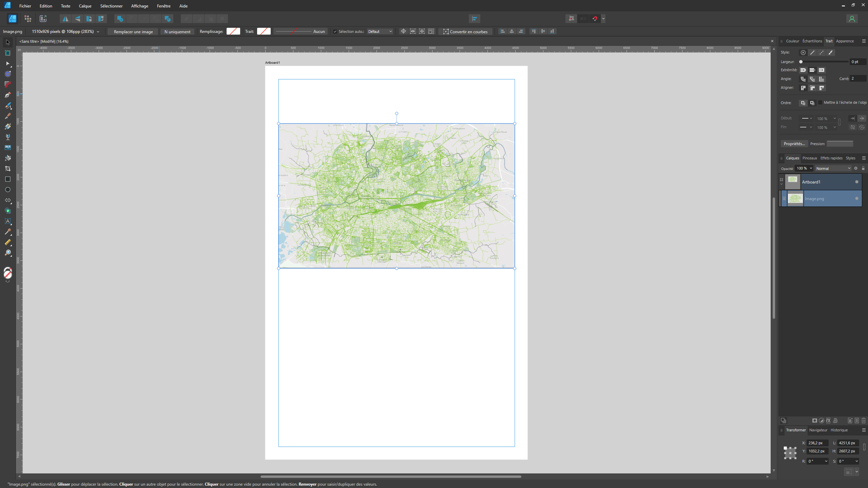
Task: Enable Mettre à l'échelle de l'objet checkbox
Action: click(820, 102)
